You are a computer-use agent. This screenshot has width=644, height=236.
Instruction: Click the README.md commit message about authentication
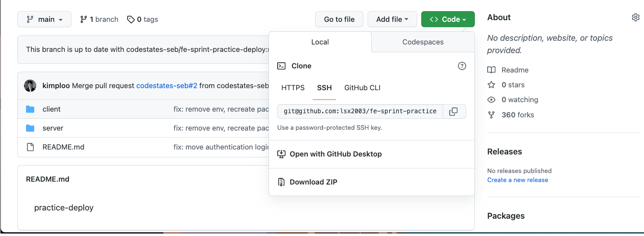[221, 147]
